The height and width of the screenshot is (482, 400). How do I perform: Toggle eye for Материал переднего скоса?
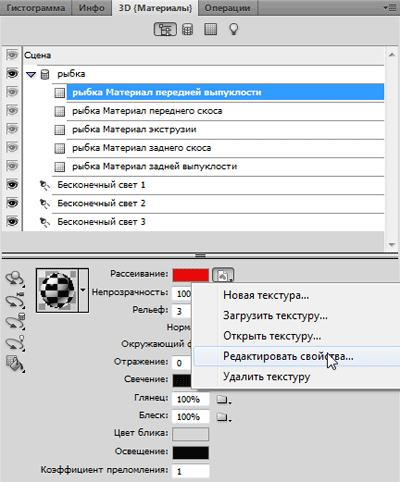coord(12,110)
